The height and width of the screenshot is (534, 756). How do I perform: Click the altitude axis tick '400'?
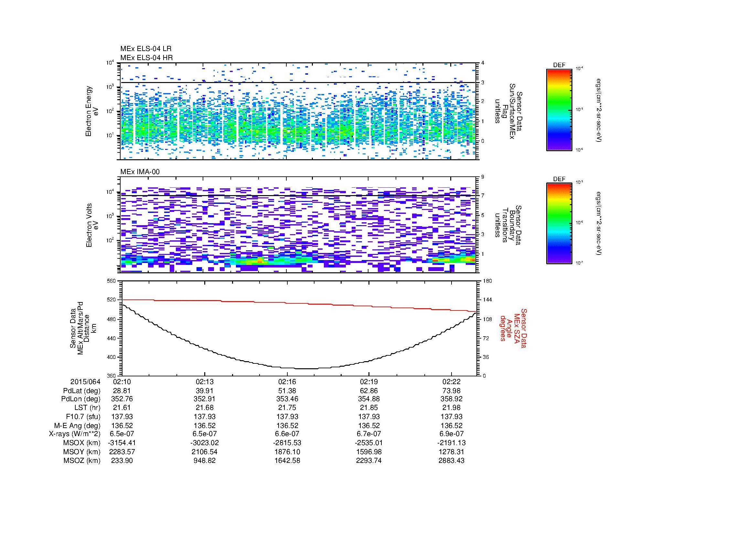click(112, 357)
